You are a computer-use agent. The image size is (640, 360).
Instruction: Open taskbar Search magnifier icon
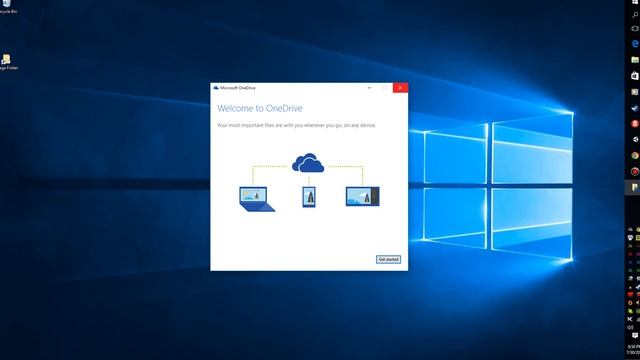[x=635, y=15]
